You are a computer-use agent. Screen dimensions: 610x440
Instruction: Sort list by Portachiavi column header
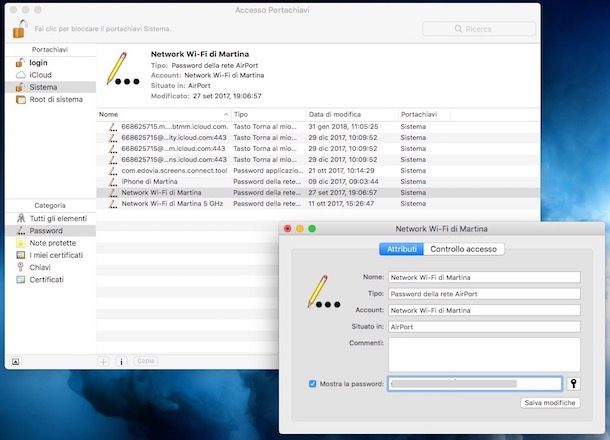(424, 114)
